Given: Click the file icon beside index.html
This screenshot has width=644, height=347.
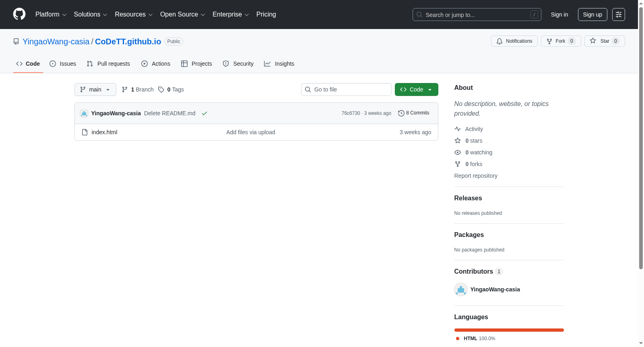Looking at the screenshot, I should tap(85, 132).
